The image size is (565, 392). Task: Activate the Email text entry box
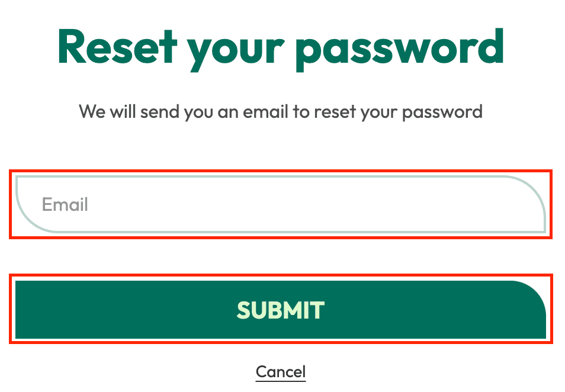tap(281, 204)
